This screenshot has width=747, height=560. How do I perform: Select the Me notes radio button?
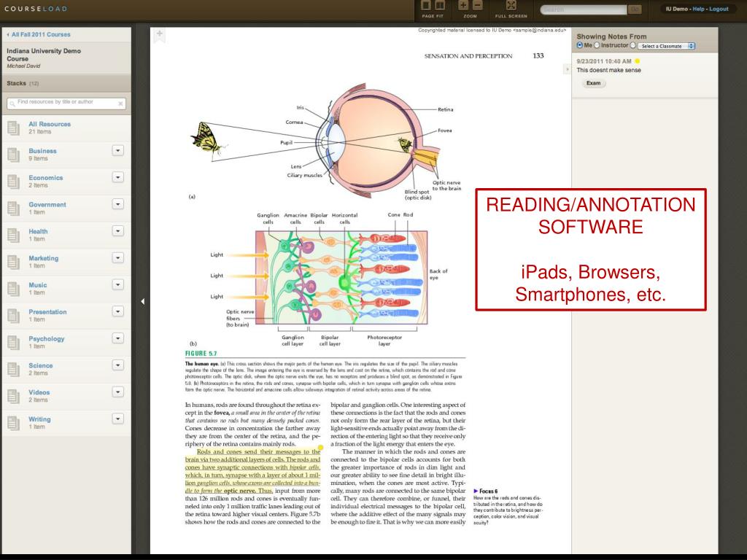(580, 45)
